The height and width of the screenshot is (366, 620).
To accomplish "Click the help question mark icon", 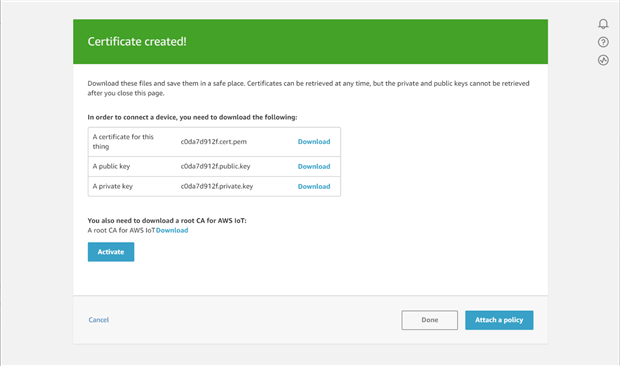I will [x=603, y=42].
